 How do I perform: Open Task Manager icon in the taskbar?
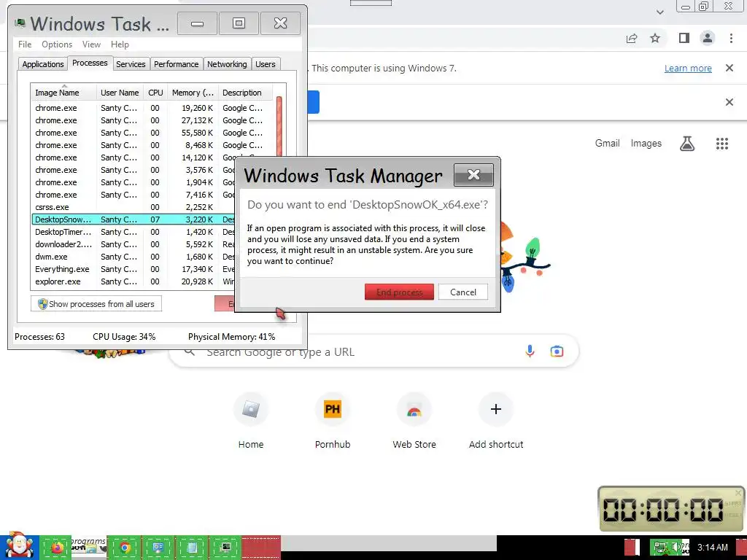click(x=226, y=548)
